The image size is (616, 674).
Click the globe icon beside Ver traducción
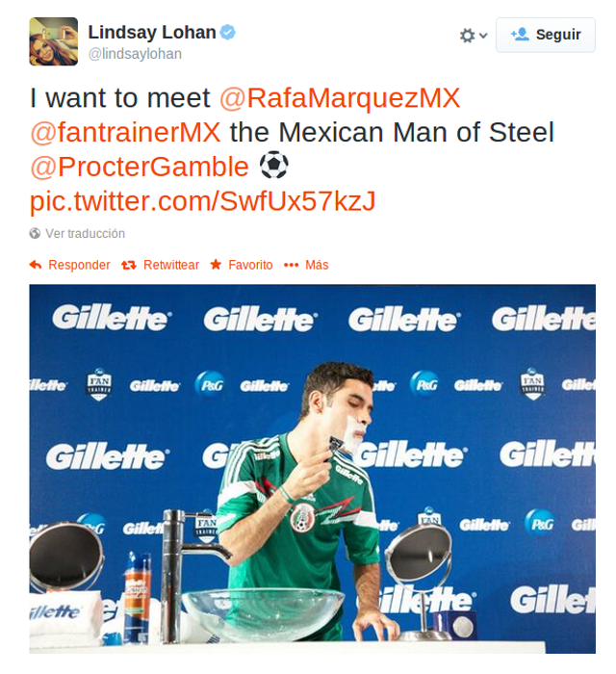pyautogui.click(x=36, y=234)
